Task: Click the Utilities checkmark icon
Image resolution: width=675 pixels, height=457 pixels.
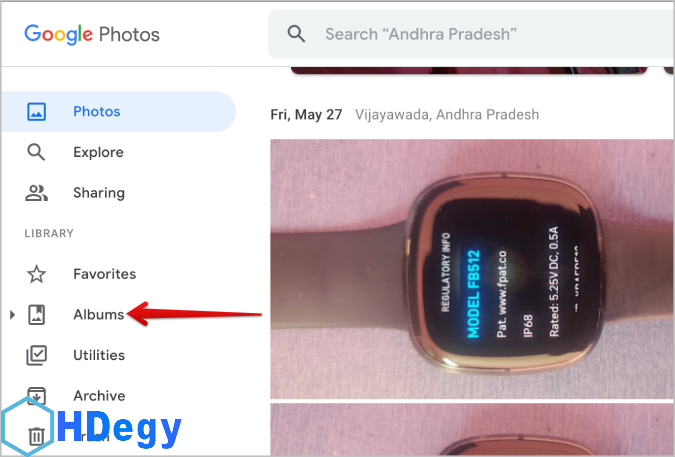Action: click(x=37, y=355)
